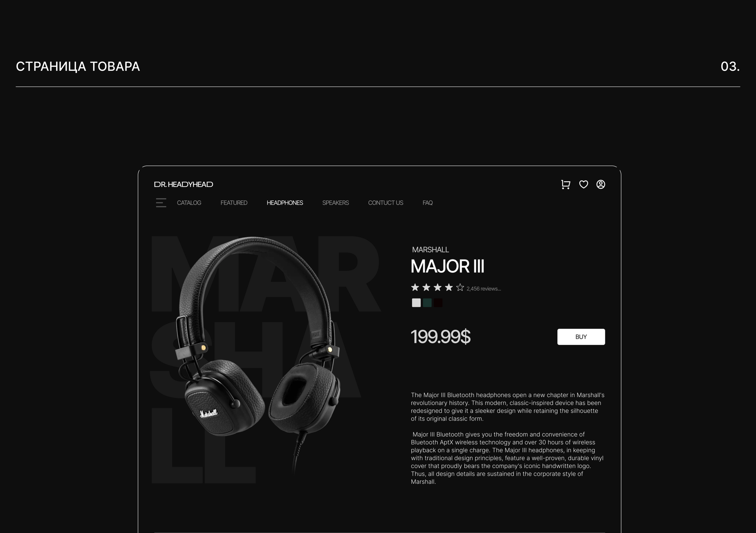
Task: Click the BUY button
Action: (x=581, y=337)
